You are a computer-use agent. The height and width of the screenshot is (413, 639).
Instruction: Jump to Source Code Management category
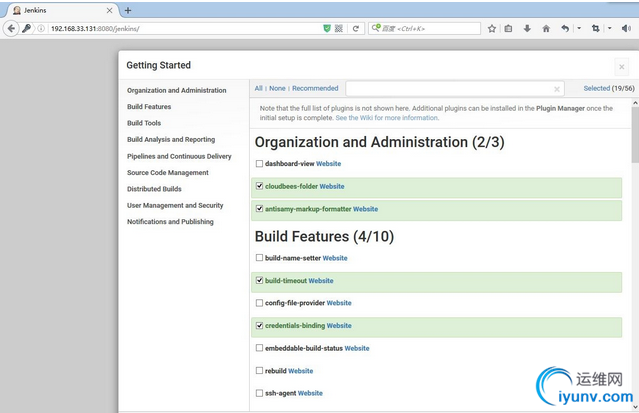pos(167,172)
